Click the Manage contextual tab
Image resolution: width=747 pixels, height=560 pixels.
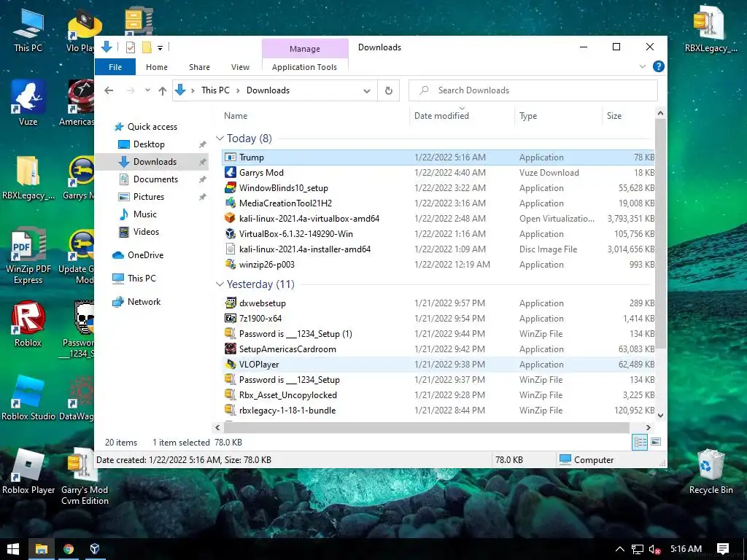point(305,49)
